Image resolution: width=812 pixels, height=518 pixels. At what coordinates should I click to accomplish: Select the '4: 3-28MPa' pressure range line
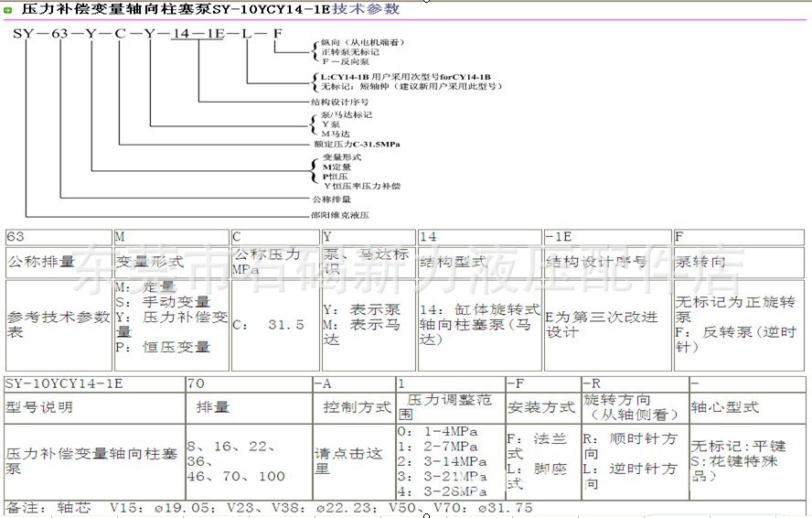point(443,491)
